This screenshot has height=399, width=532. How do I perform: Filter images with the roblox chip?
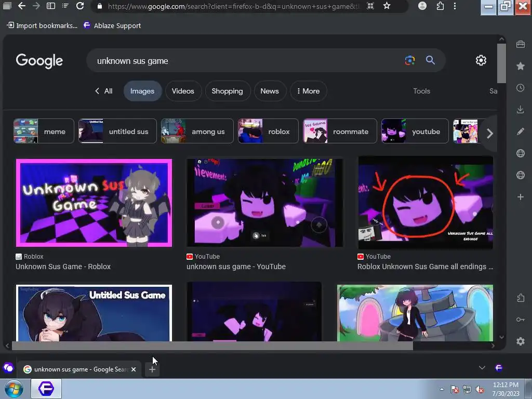click(268, 131)
